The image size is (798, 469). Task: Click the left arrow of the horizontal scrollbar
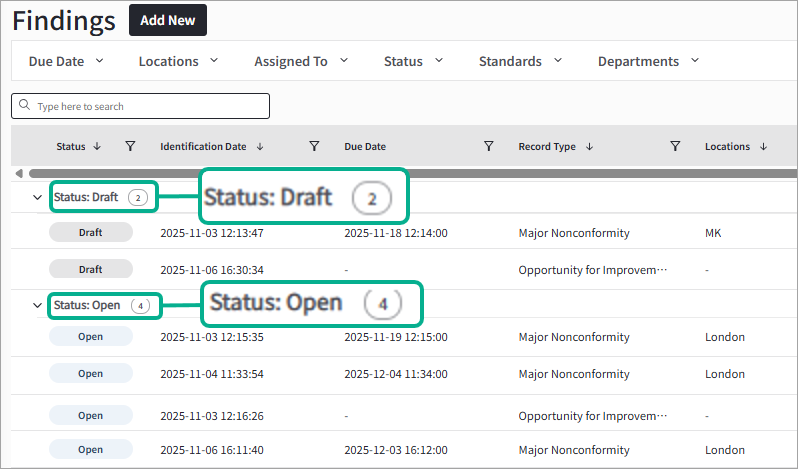[19, 173]
